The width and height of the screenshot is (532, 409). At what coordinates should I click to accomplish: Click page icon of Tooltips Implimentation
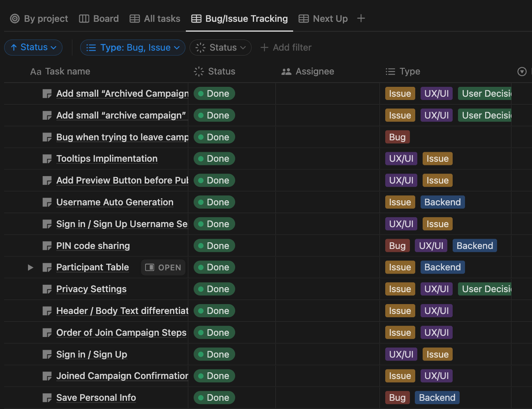pyautogui.click(x=47, y=159)
